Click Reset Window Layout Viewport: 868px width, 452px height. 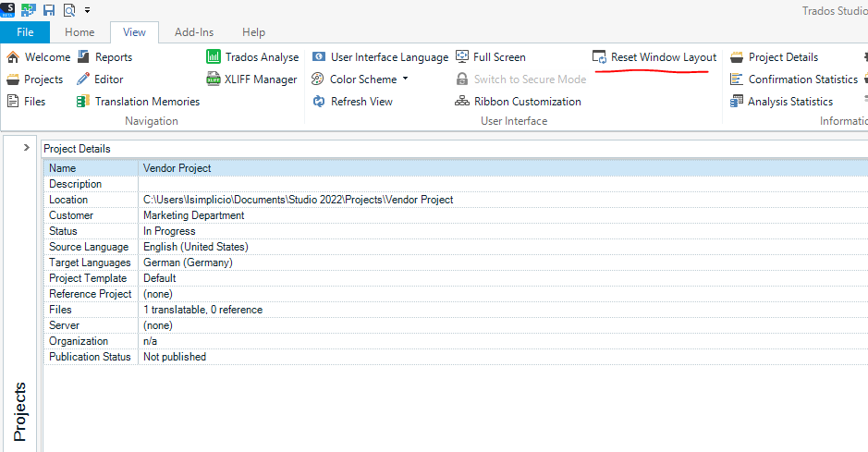[x=654, y=57]
